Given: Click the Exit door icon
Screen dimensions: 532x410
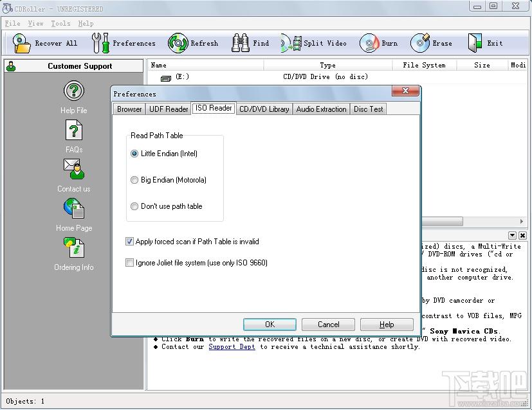Looking at the screenshot, I should point(475,43).
